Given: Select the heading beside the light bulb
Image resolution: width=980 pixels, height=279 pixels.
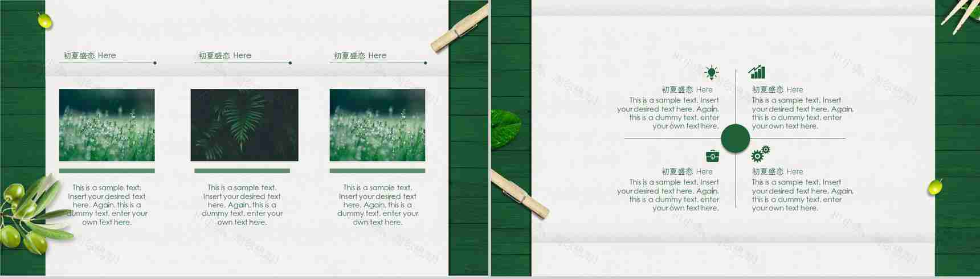Looking at the screenshot, I should point(687,89).
